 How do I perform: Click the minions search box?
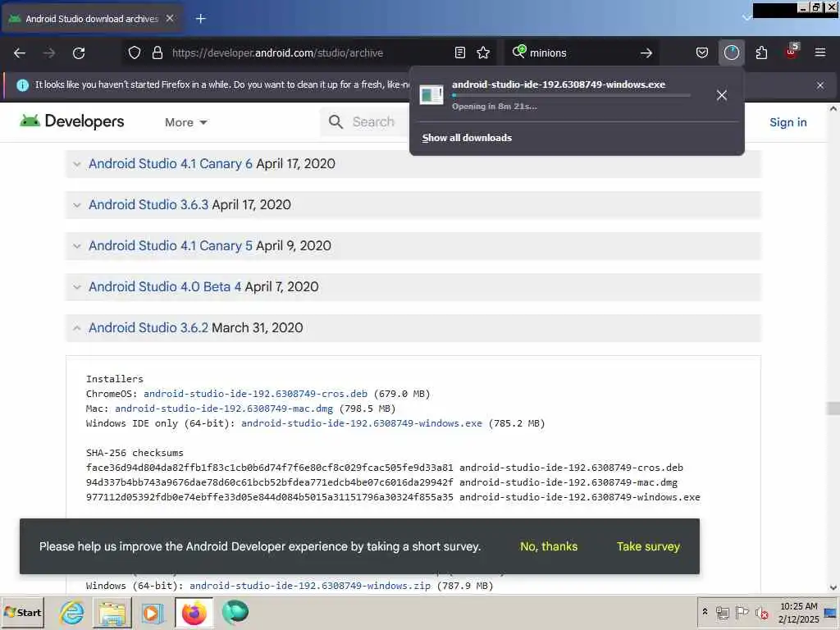pyautogui.click(x=582, y=52)
